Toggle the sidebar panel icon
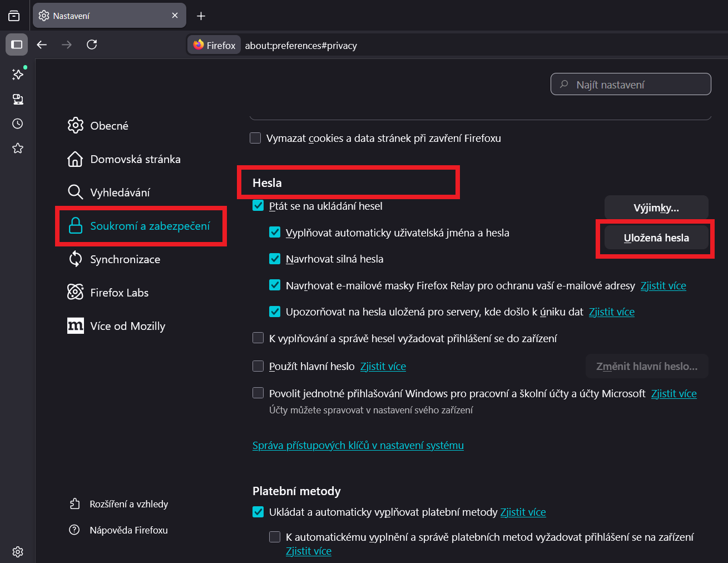Image resolution: width=728 pixels, height=563 pixels. (17, 45)
